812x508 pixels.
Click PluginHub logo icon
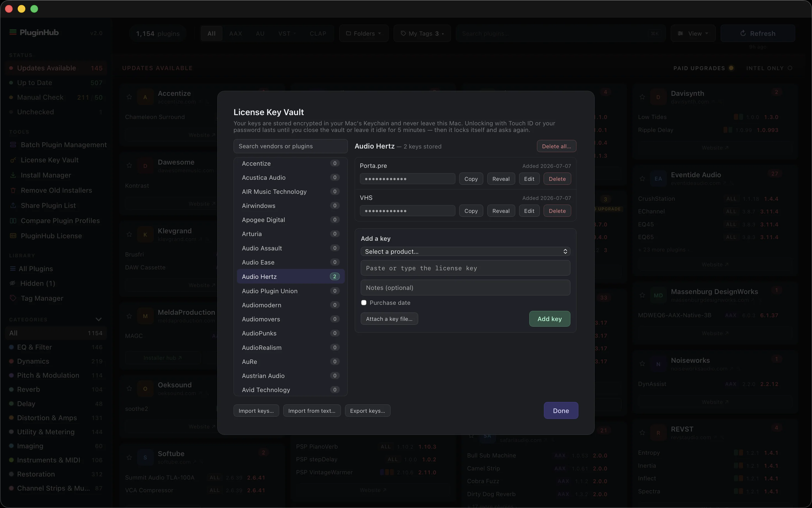pyautogui.click(x=13, y=32)
